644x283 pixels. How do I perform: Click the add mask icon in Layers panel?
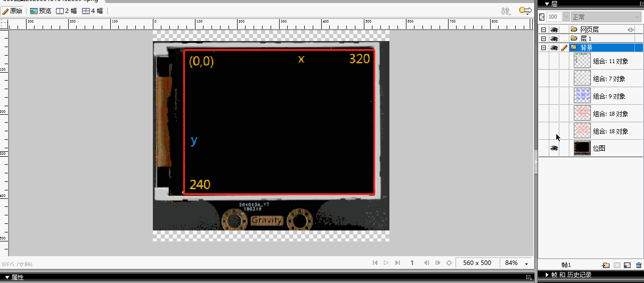pyautogui.click(x=617, y=265)
